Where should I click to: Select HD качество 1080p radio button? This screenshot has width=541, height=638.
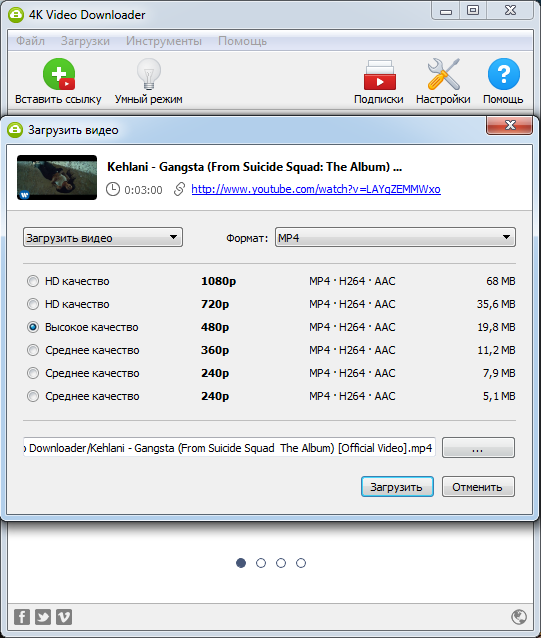click(33, 281)
